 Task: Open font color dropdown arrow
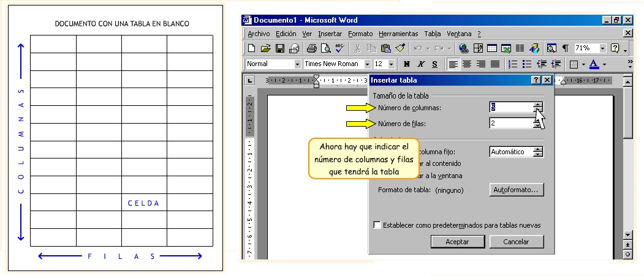(x=604, y=64)
